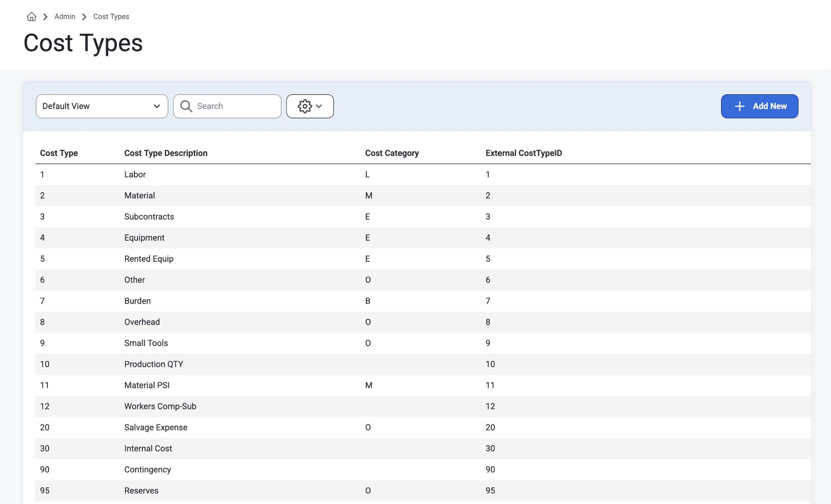Sort by Cost Type column header
The image size is (831, 504).
[59, 153]
